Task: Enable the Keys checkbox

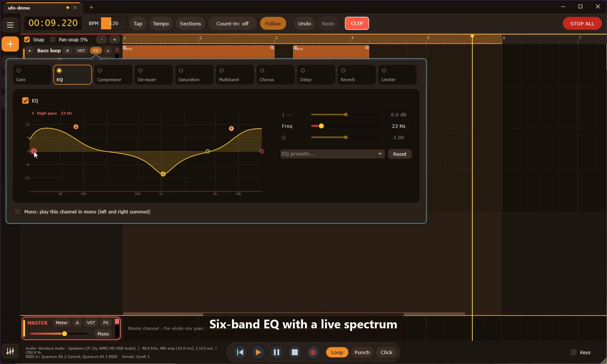Action: 574,352
